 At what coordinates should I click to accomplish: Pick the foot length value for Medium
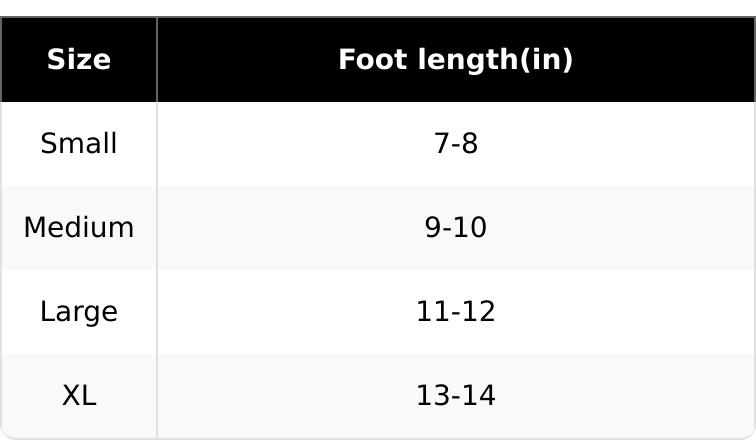pos(455,228)
